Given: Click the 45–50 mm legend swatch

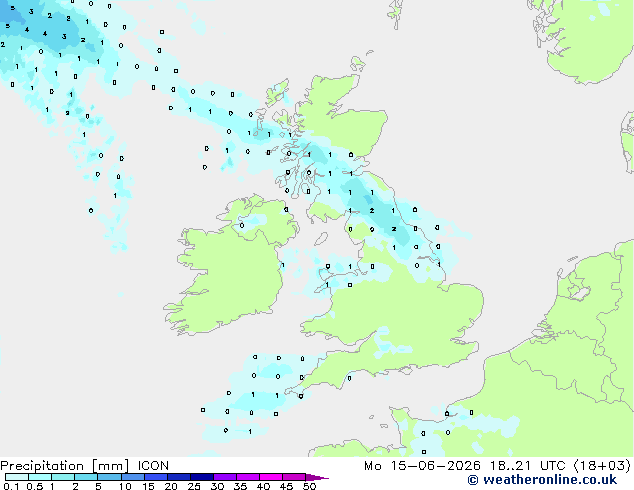Looking at the screenshot, I should pyautogui.click(x=294, y=477).
